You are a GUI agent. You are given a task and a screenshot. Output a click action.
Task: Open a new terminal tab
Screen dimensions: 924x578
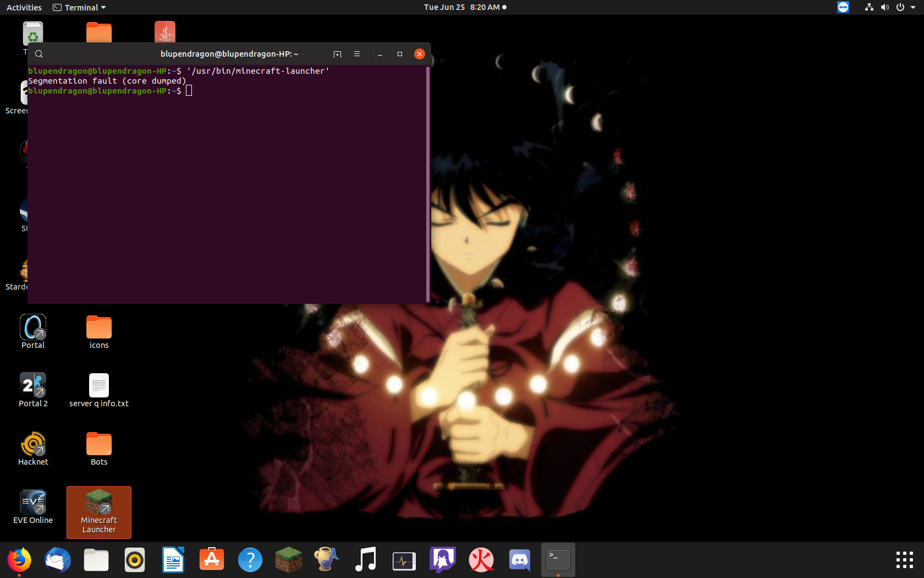[x=337, y=54]
